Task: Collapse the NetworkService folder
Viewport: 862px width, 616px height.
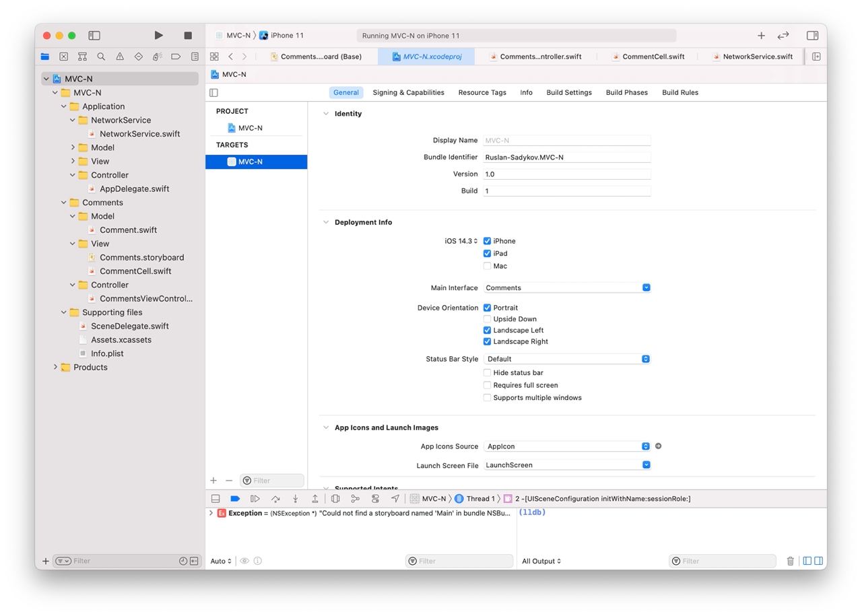Action: click(73, 120)
